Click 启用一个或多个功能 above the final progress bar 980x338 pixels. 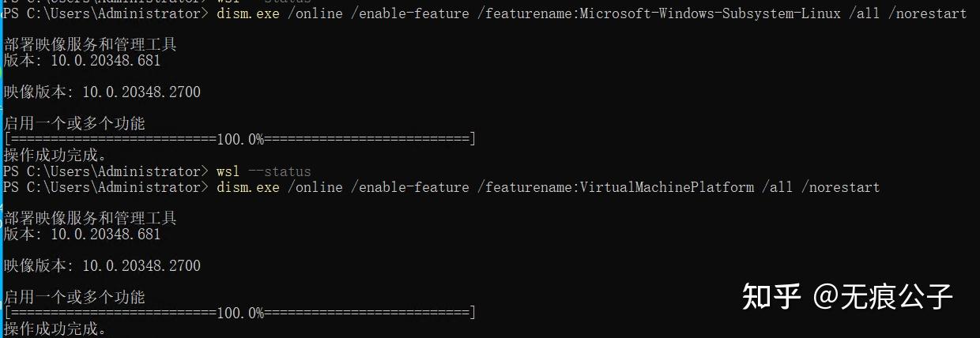pos(74,297)
